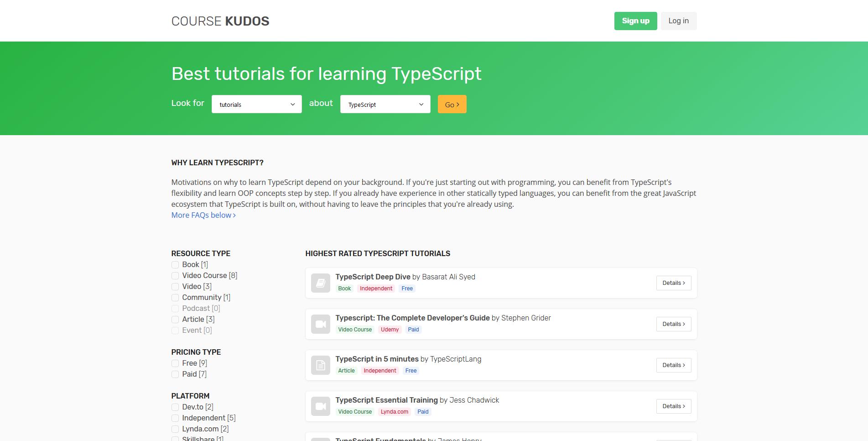Click the Paid tag on Stephen Grider's course
Screen dimensions: 868x441
pos(413,330)
